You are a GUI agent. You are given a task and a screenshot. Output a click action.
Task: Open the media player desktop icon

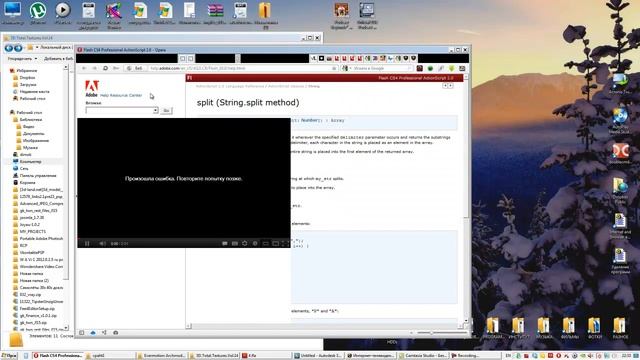tap(63, 12)
